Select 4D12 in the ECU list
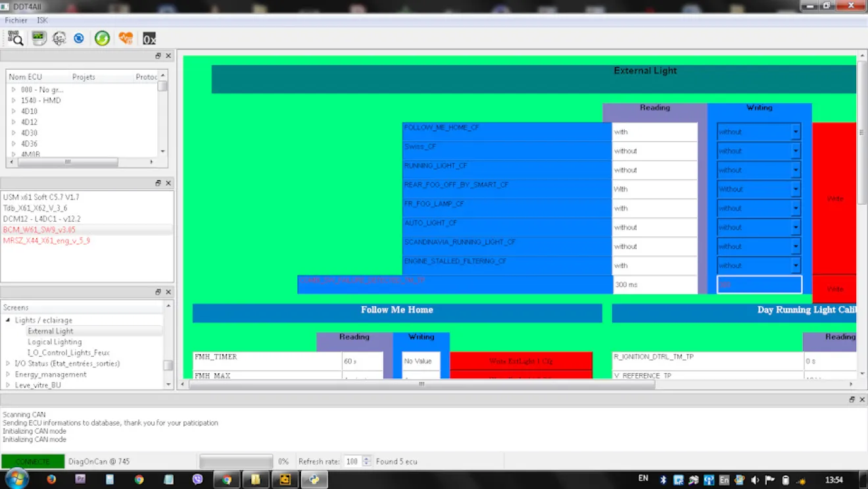 [x=29, y=122]
